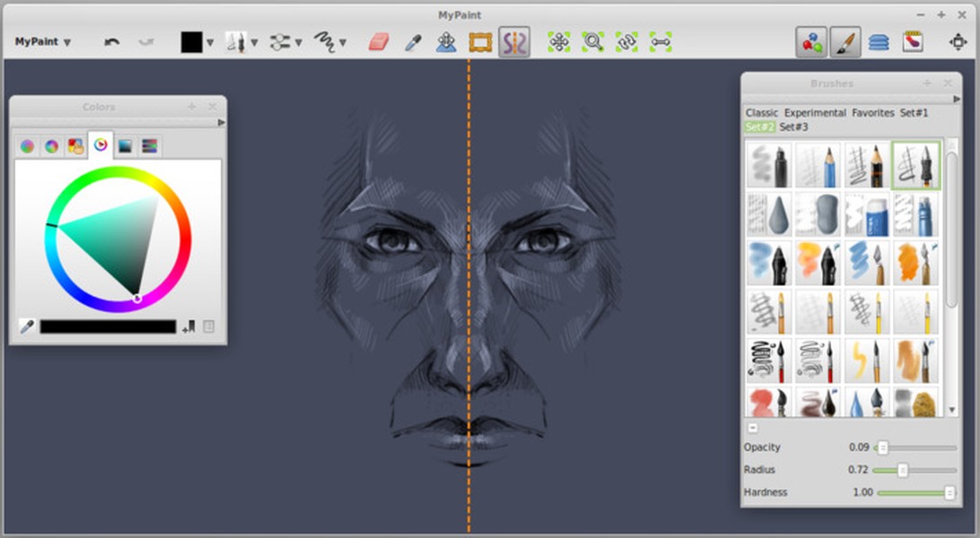Select the frame editing tool
This screenshot has height=538, width=980.
(x=481, y=42)
